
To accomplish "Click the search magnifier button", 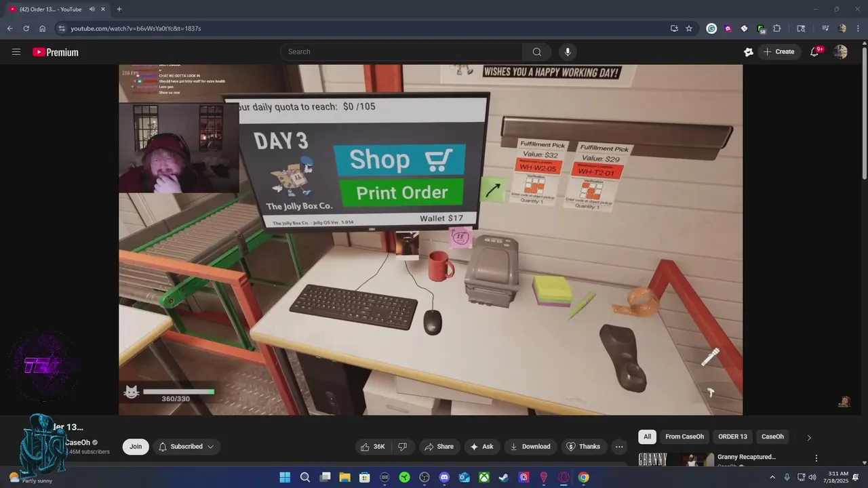I will 536,52.
